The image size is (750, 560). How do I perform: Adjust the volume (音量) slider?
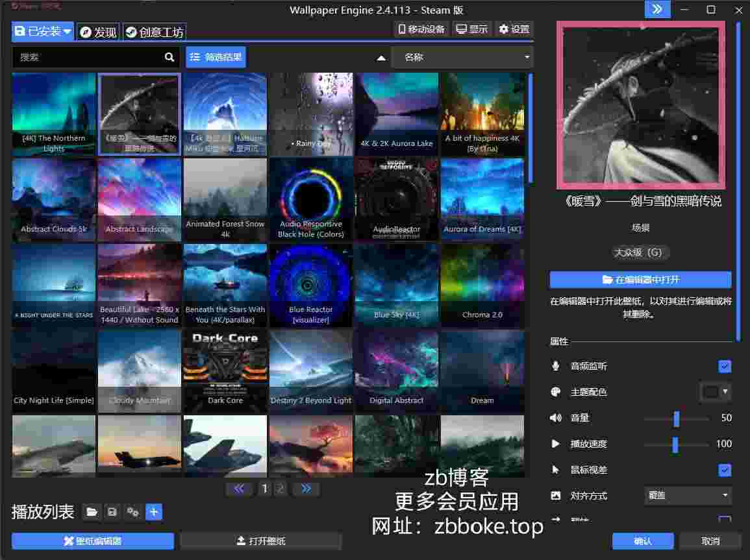pyautogui.click(x=677, y=418)
